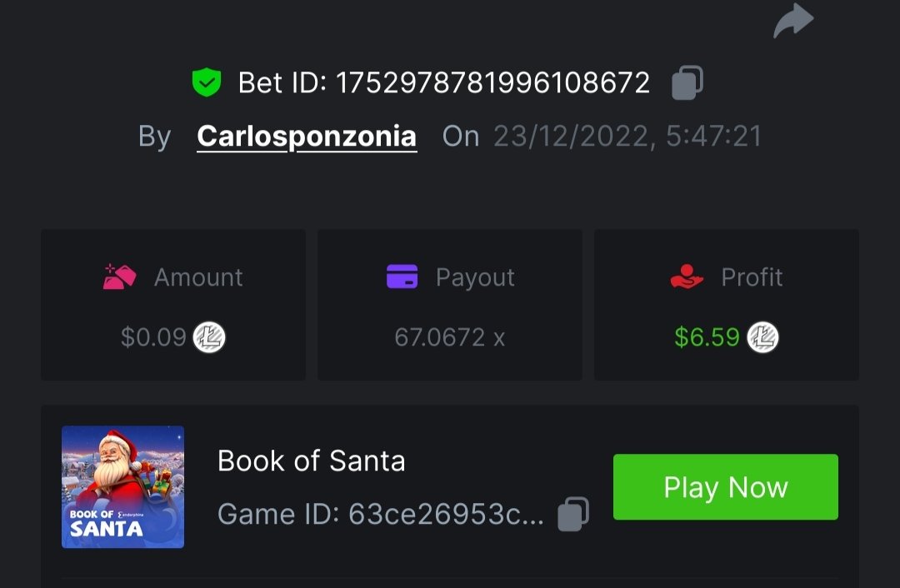Click Litecoin coin next to $6.59
900x588 pixels.
(x=762, y=337)
